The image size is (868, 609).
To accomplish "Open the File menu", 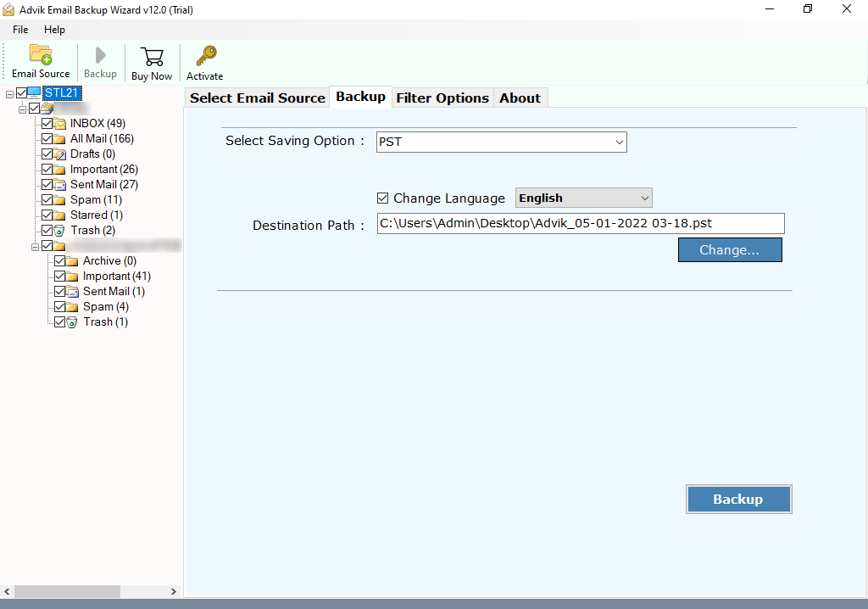I will coord(20,30).
